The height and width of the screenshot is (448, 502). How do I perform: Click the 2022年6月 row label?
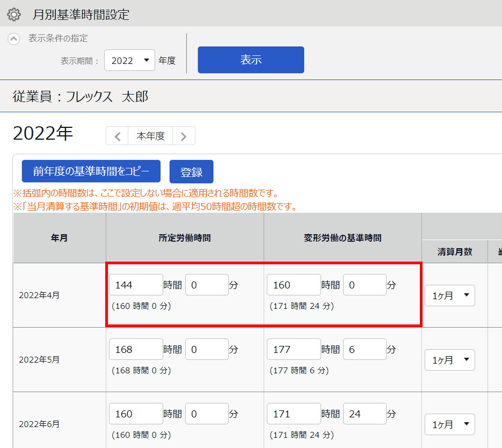point(39,424)
